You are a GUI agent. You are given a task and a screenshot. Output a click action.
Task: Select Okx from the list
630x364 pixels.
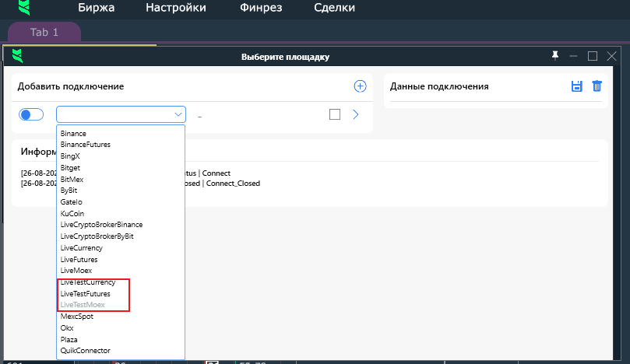click(67, 328)
